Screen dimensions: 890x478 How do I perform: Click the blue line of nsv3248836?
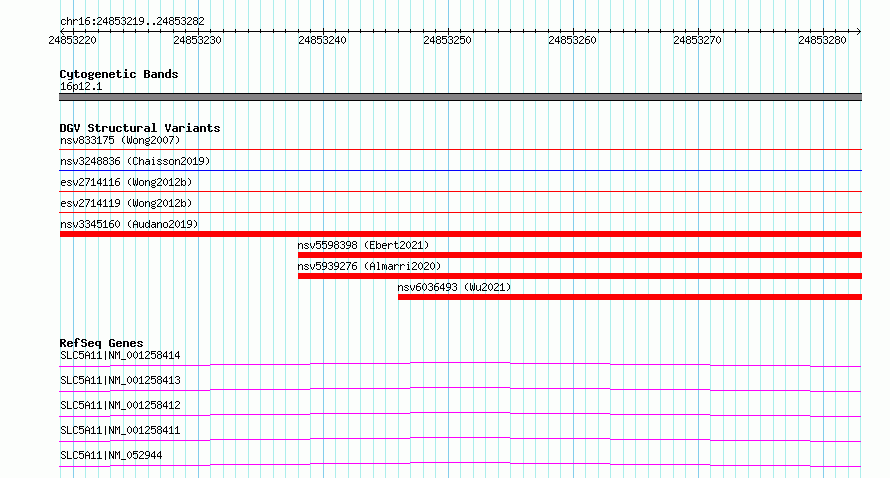pyautogui.click(x=460, y=170)
